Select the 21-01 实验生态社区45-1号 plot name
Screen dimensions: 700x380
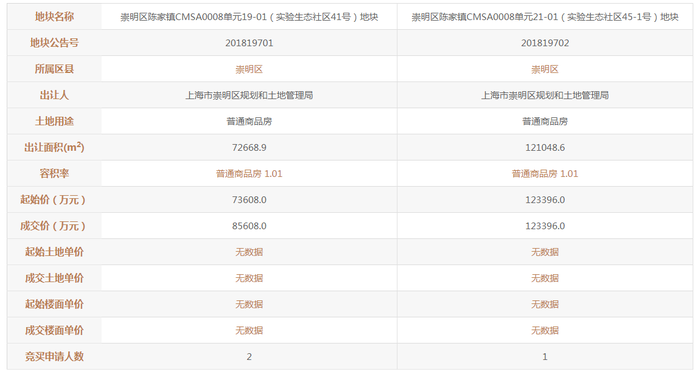[x=545, y=17]
